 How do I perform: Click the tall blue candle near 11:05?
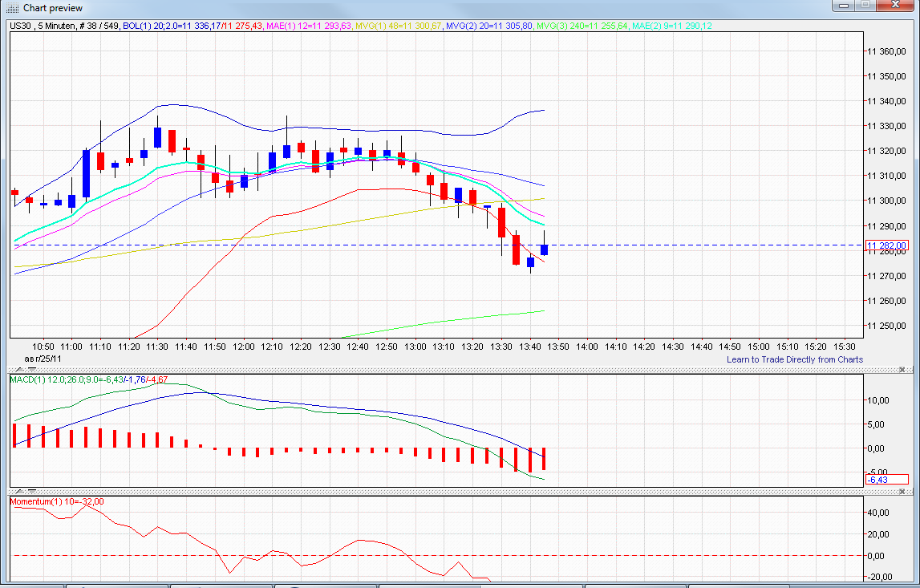[87, 174]
